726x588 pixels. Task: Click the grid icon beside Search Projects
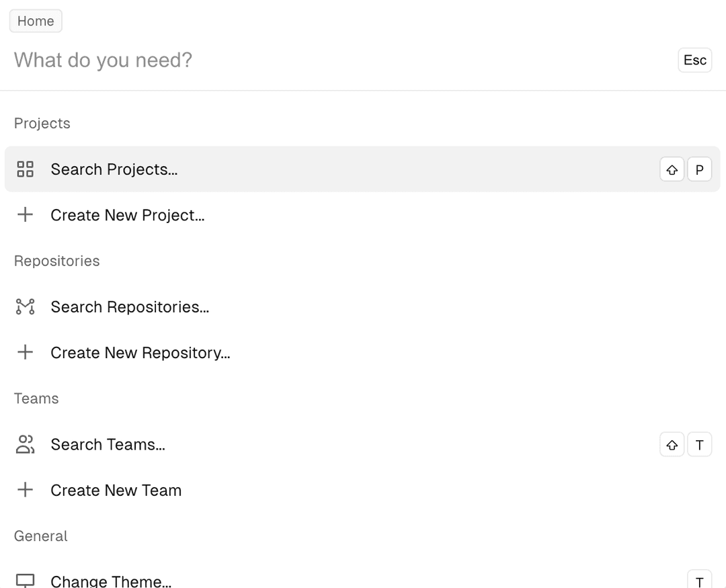[25, 169]
